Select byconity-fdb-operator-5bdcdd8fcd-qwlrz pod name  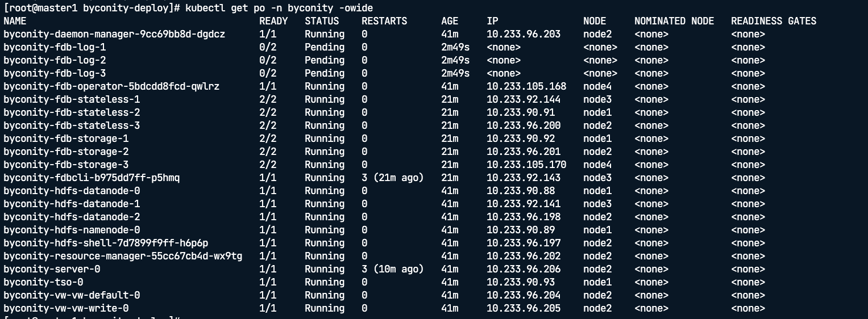pyautogui.click(x=111, y=86)
